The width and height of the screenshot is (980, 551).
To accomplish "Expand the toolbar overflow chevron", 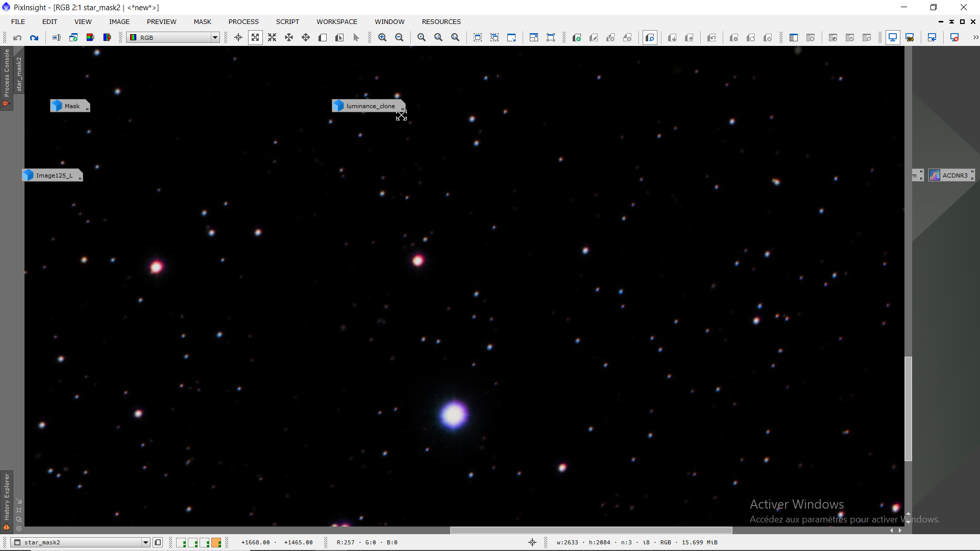I will [975, 38].
